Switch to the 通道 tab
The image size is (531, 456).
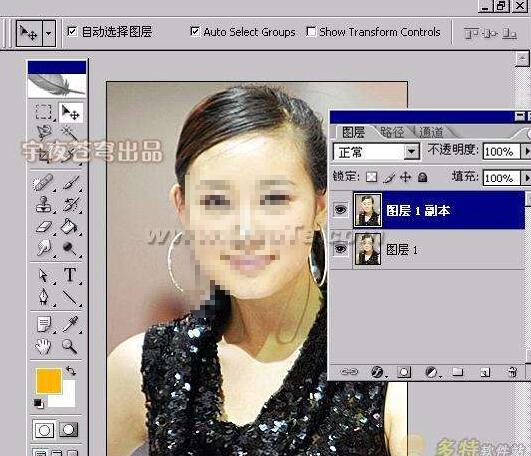431,132
